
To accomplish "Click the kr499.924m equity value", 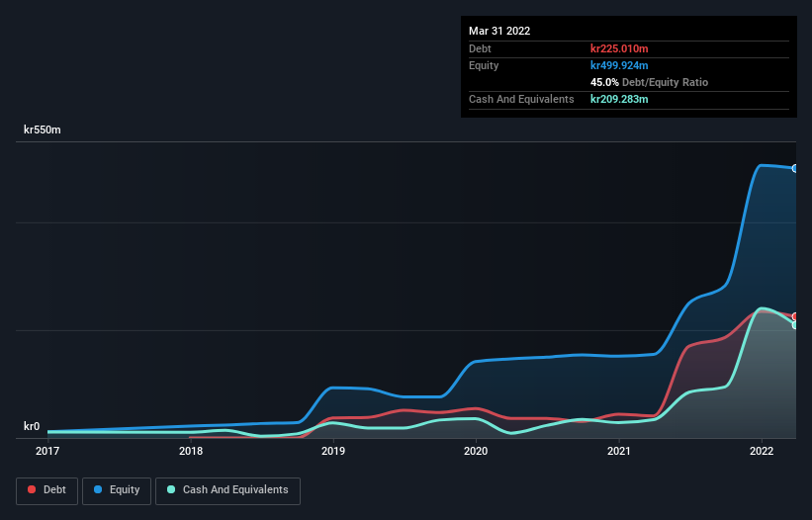I will 619,65.
